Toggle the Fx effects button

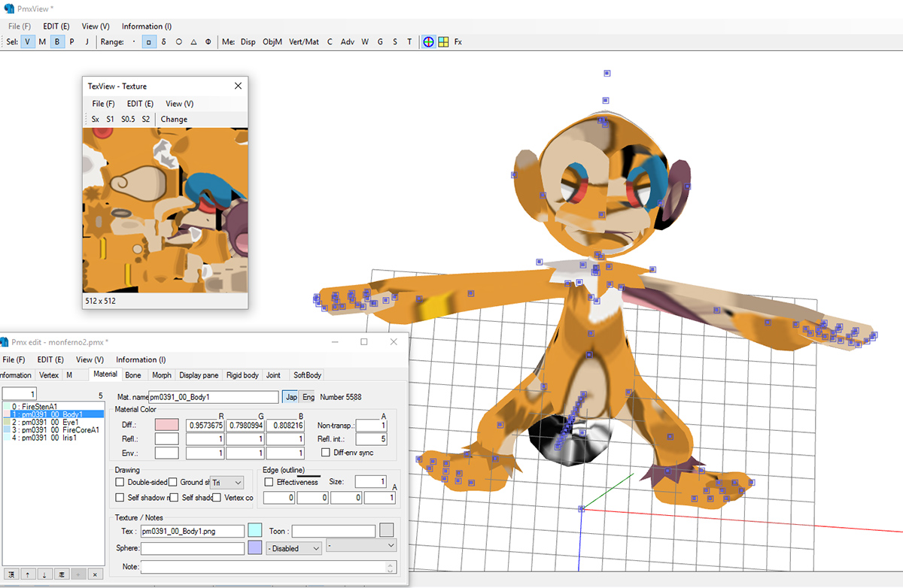pos(458,42)
